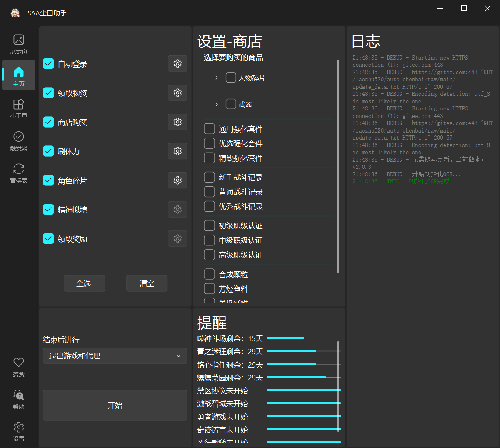Click the SAA app logo icon

(x=15, y=13)
